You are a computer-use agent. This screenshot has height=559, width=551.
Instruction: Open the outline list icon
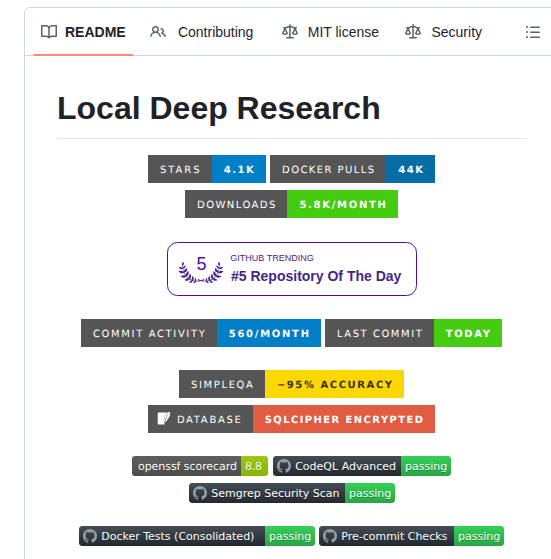coord(532,32)
